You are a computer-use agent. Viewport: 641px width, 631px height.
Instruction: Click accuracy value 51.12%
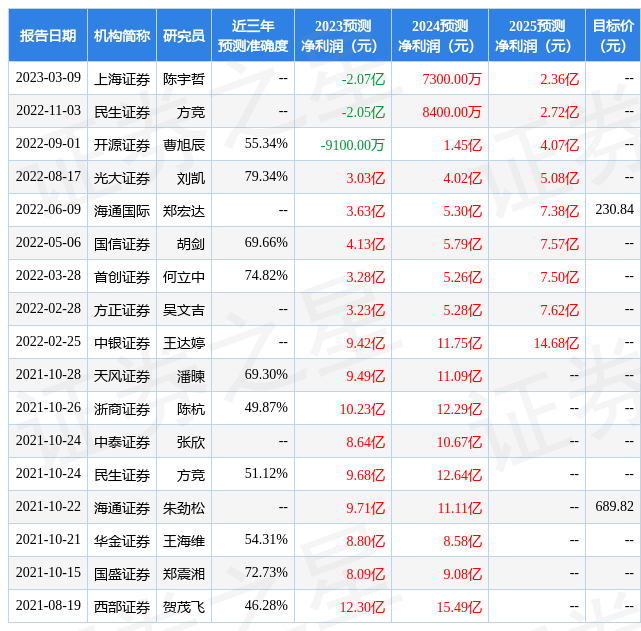[x=266, y=474]
